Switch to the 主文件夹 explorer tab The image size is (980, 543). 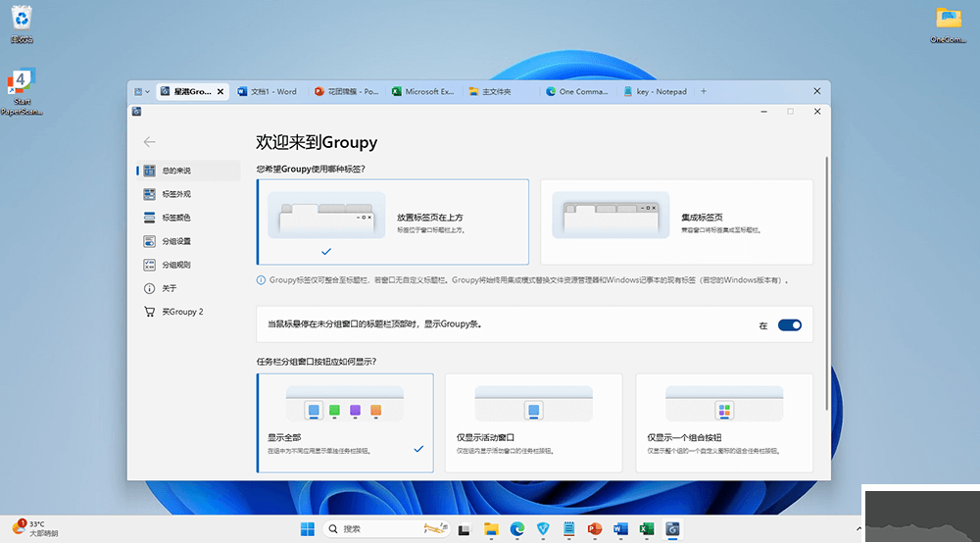click(x=500, y=92)
